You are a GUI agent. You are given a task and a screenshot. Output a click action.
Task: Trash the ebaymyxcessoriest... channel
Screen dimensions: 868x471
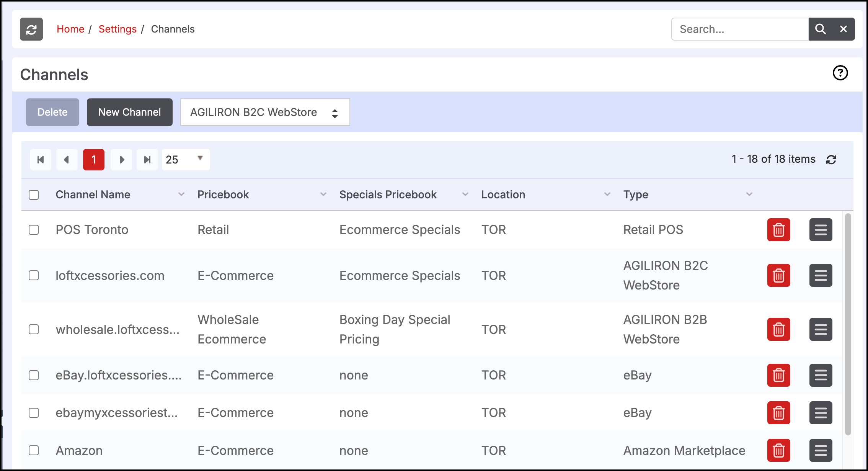pyautogui.click(x=779, y=413)
